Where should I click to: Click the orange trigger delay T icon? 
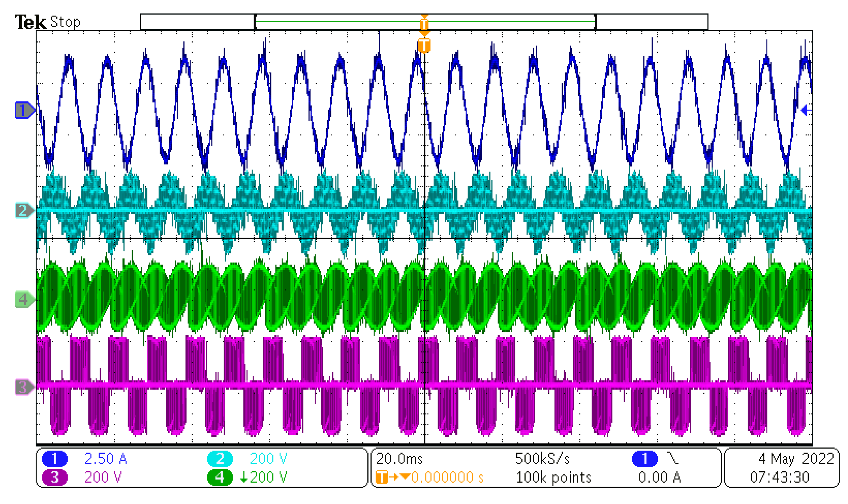pos(382,477)
